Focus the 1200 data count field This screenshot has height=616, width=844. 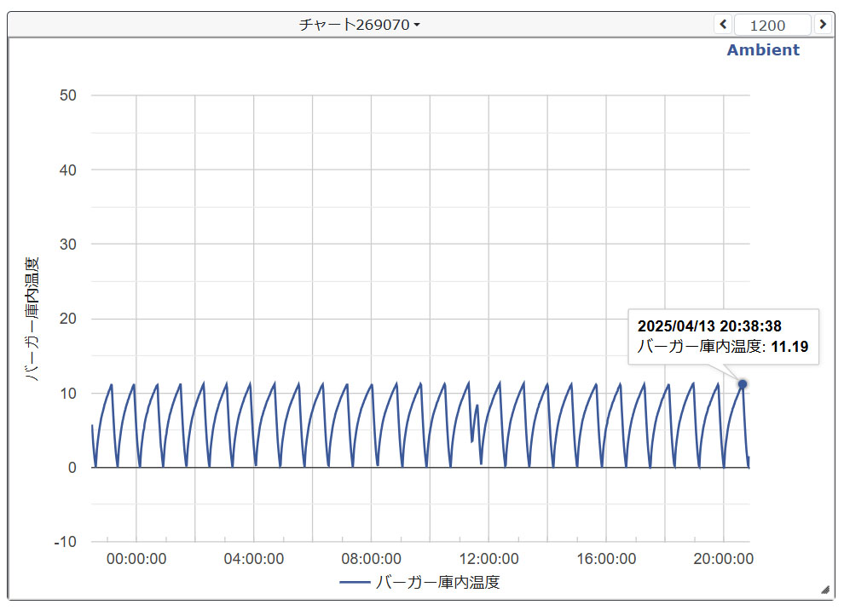point(772,25)
